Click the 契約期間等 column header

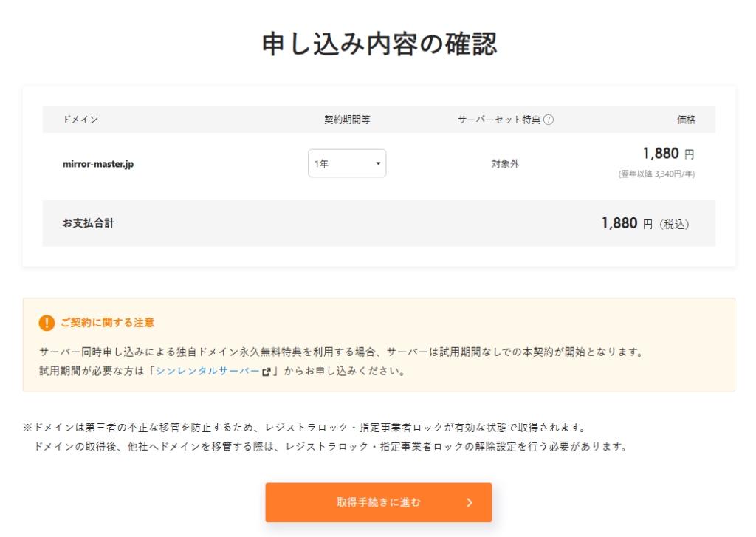click(x=347, y=120)
